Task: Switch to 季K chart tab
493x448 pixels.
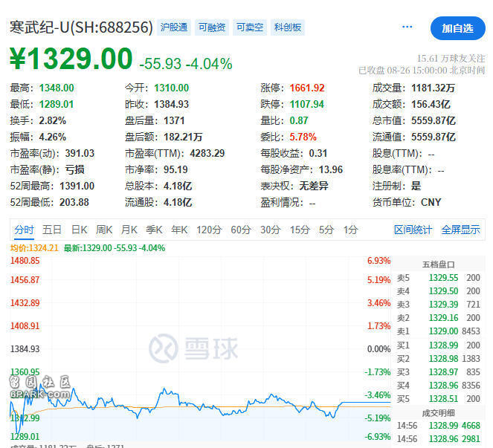Action: 154,230
